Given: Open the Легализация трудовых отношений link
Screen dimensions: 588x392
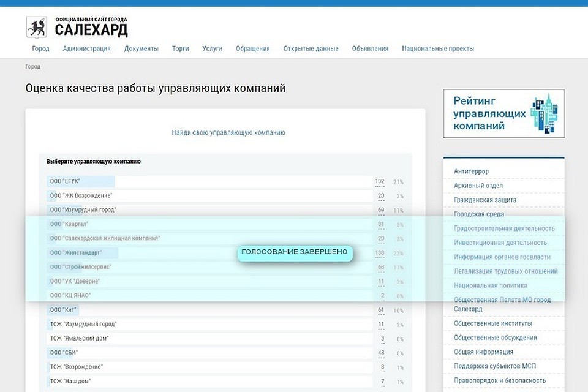Looking at the screenshot, I should pyautogui.click(x=506, y=271).
